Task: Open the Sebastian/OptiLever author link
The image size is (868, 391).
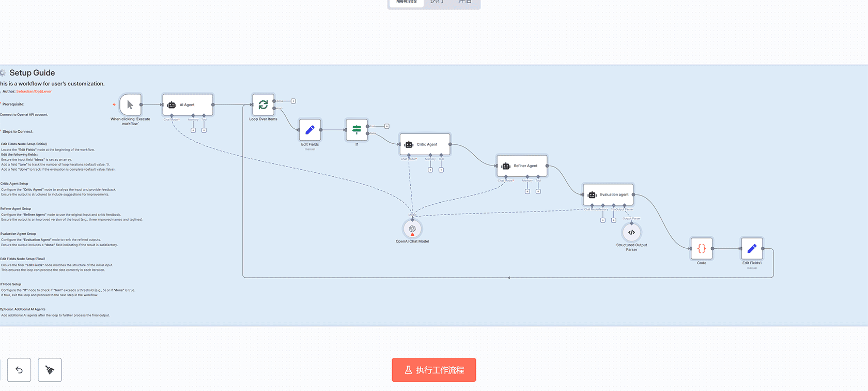Action: click(34, 92)
